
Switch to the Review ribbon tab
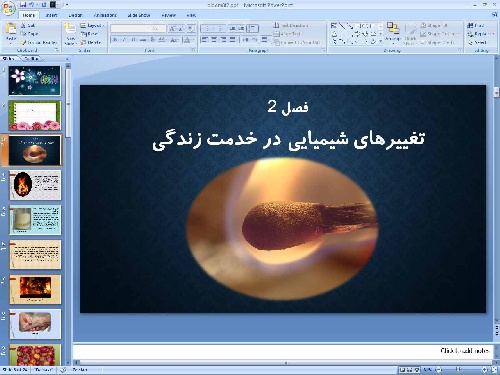[x=169, y=15]
